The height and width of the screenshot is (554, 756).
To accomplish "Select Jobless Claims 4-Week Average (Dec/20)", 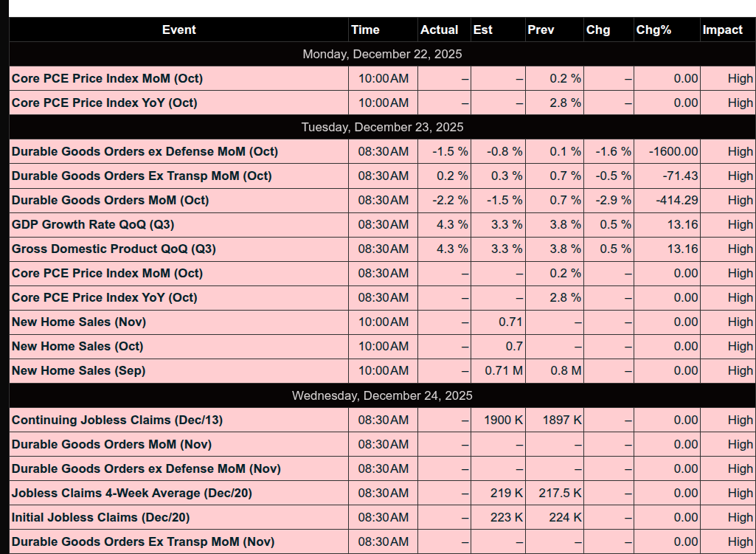I will click(131, 493).
